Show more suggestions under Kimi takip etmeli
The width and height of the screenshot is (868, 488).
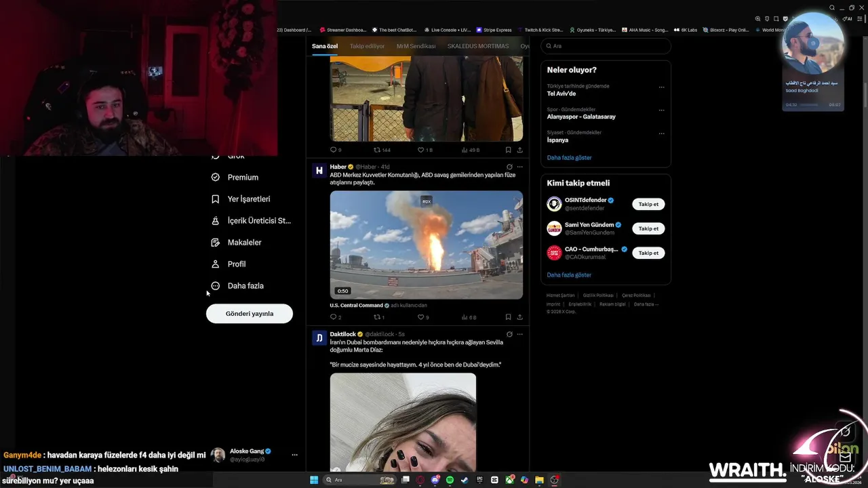tap(569, 274)
